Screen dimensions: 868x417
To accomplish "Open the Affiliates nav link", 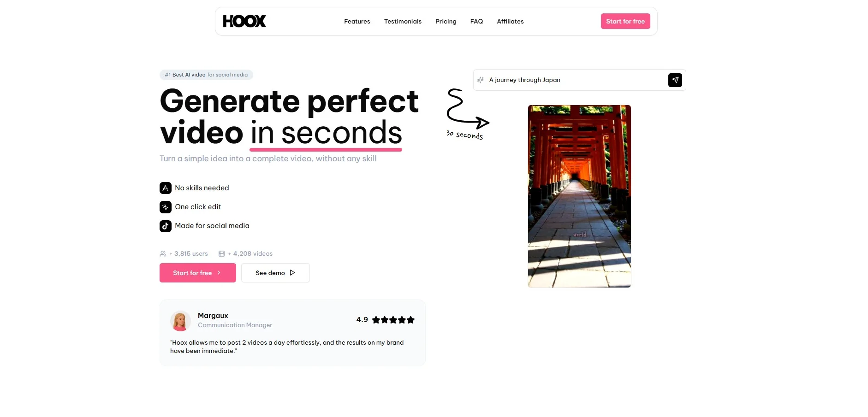I will point(510,22).
